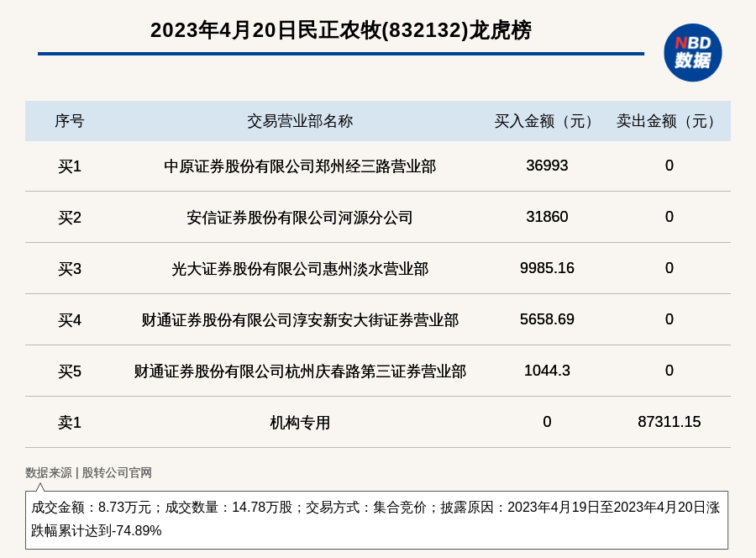Click the 买2 row sell amount 0

pyautogui.click(x=669, y=217)
